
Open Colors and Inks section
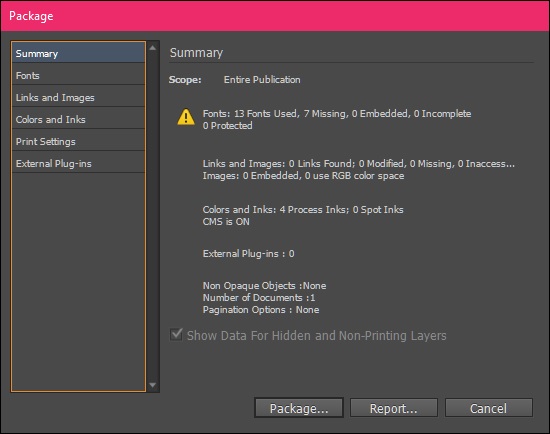tap(78, 119)
